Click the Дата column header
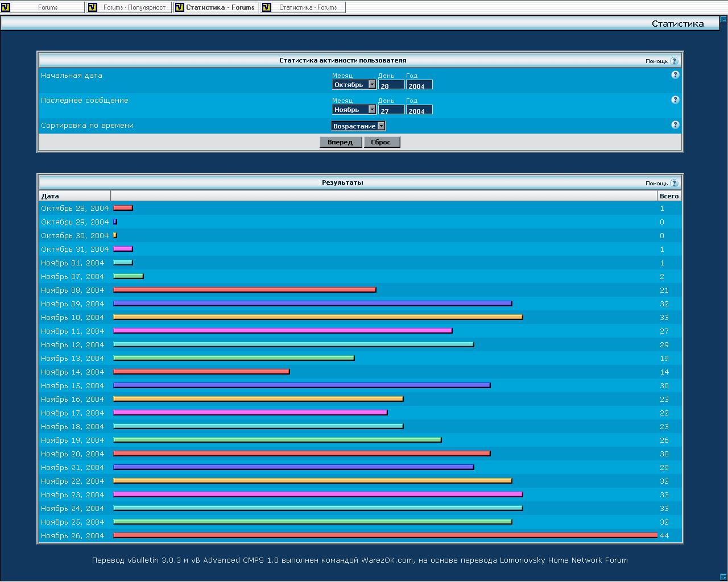 pos(50,196)
